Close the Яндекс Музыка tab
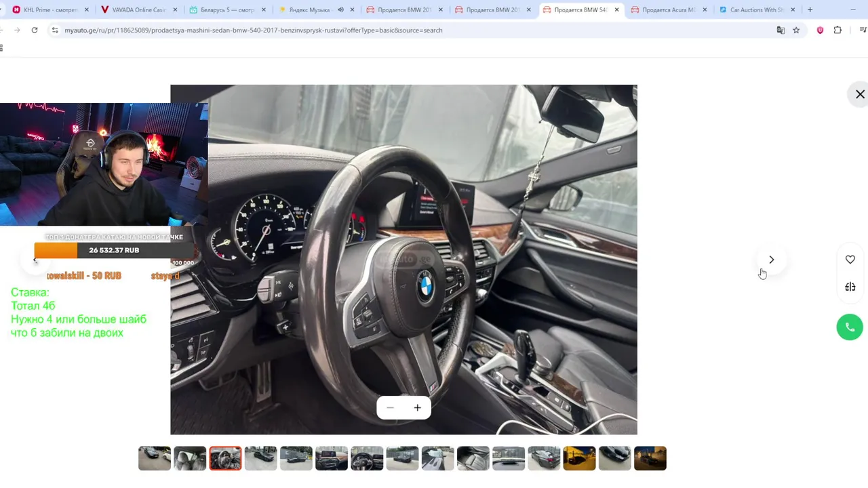Viewport: 868px width, 488px height. 352,9
